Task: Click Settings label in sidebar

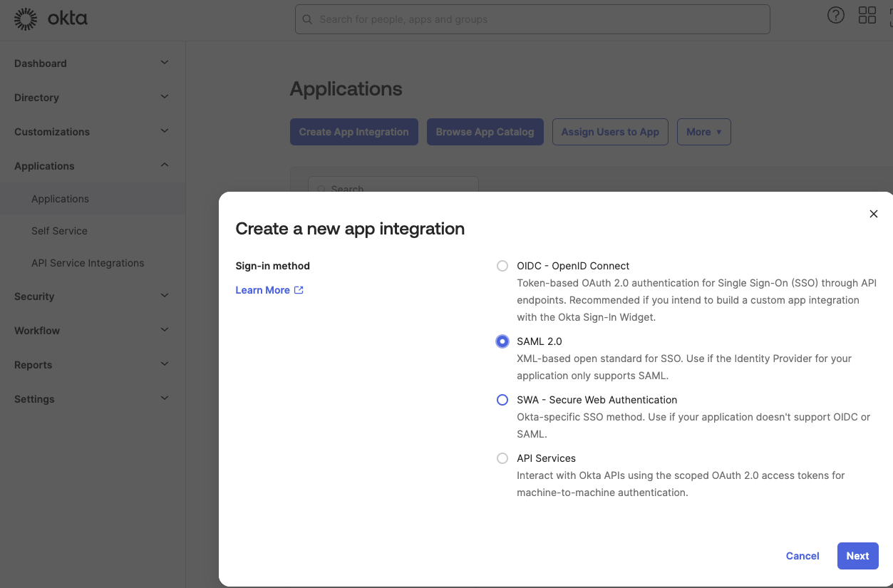Action: [x=34, y=399]
